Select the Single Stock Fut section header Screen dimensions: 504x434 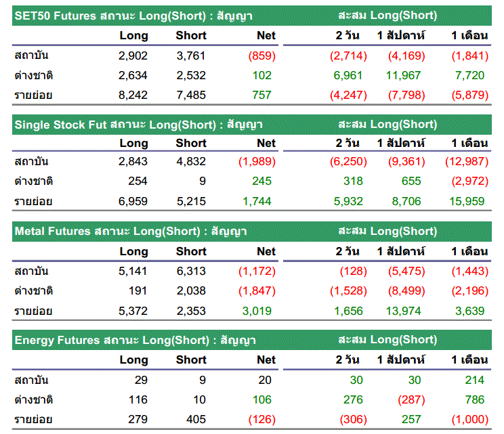point(138,125)
